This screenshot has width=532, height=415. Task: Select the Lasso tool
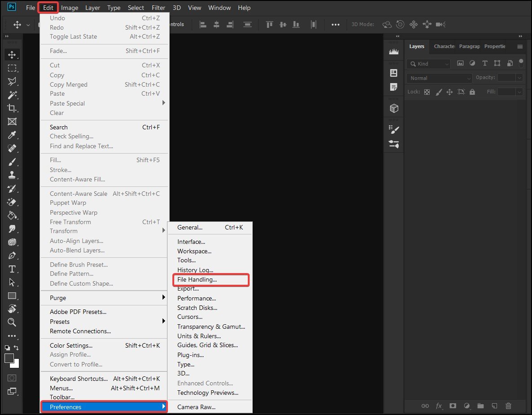pos(12,81)
